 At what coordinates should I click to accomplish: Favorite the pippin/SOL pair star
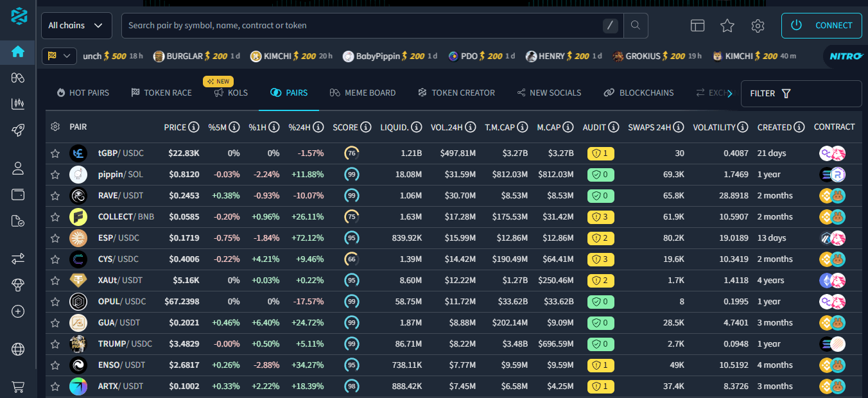point(55,175)
